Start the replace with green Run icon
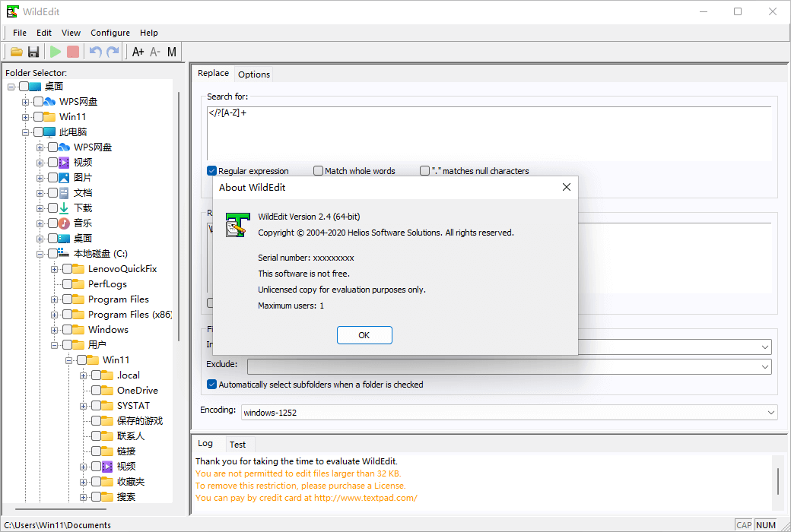 coord(56,52)
